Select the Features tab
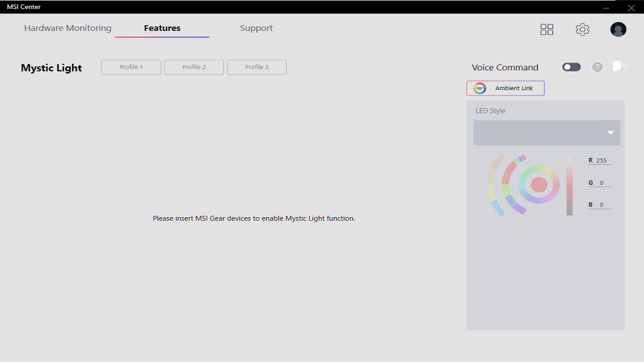Screen dimensions: 644x362 [x=162, y=28]
